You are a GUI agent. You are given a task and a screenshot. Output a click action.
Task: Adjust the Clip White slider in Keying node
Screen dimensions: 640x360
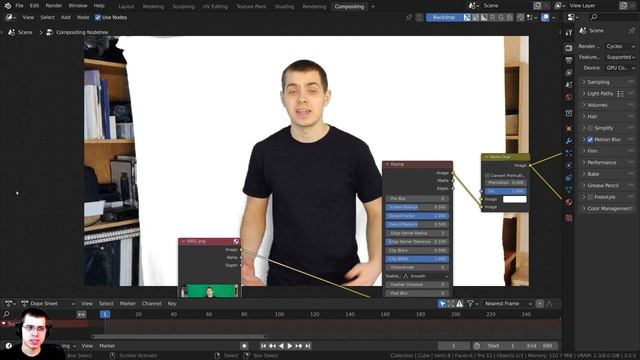(x=417, y=259)
